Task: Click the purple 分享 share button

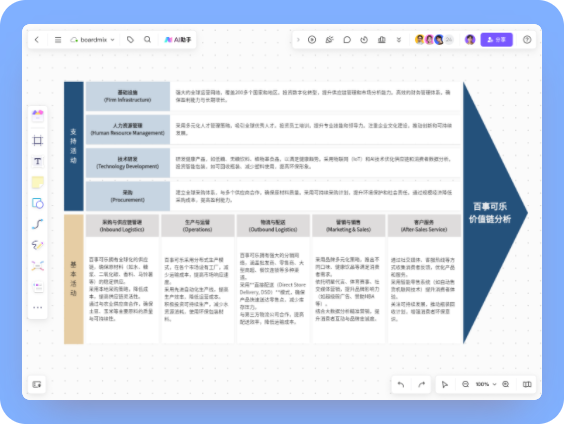Action: 496,40
